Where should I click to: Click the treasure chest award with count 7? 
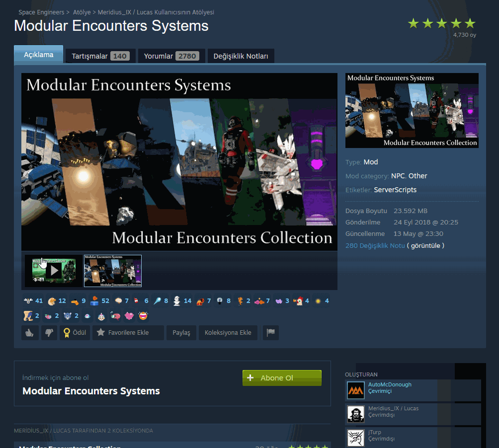(x=204, y=301)
